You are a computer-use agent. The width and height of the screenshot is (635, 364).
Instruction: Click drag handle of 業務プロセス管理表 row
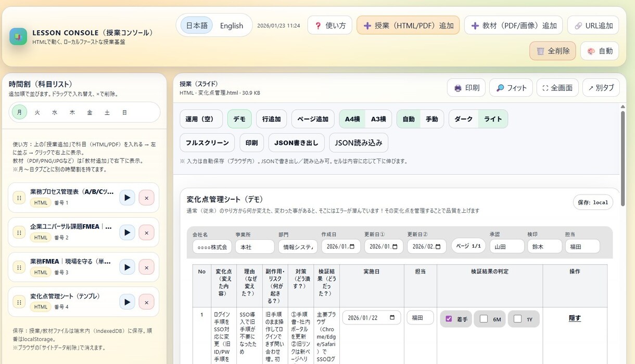19,198
